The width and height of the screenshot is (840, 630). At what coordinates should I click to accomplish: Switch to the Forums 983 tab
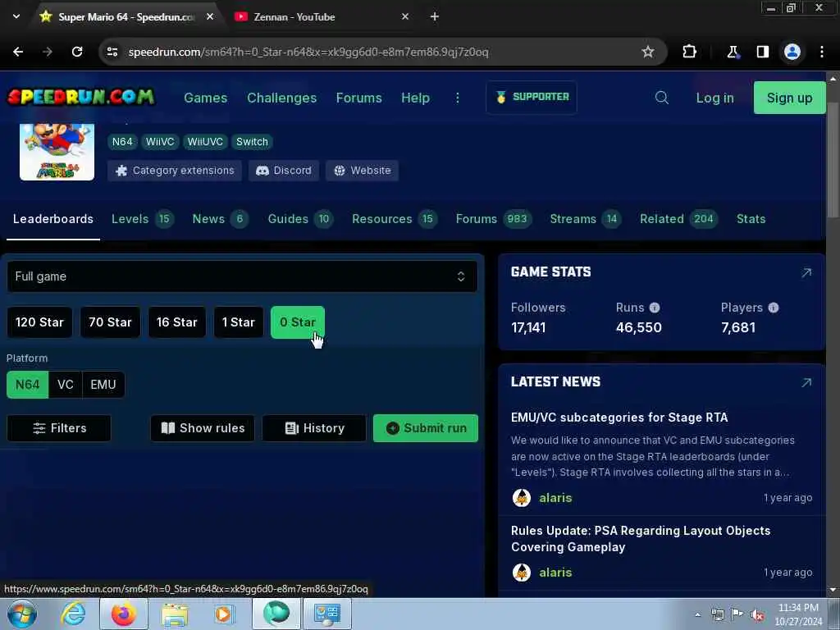coord(493,218)
